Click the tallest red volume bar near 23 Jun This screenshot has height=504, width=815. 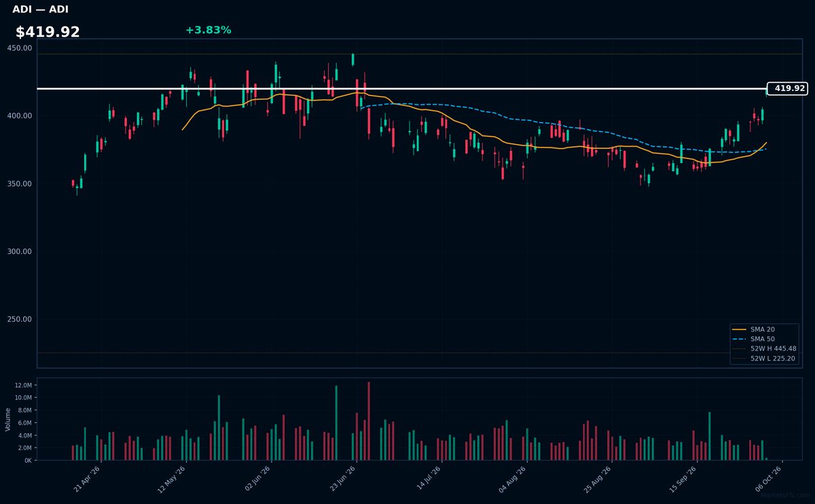[369, 421]
